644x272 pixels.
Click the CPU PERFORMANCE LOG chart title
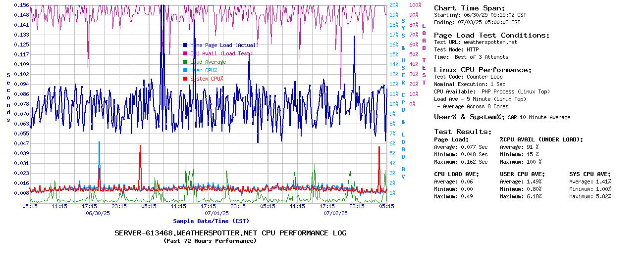pos(230,233)
